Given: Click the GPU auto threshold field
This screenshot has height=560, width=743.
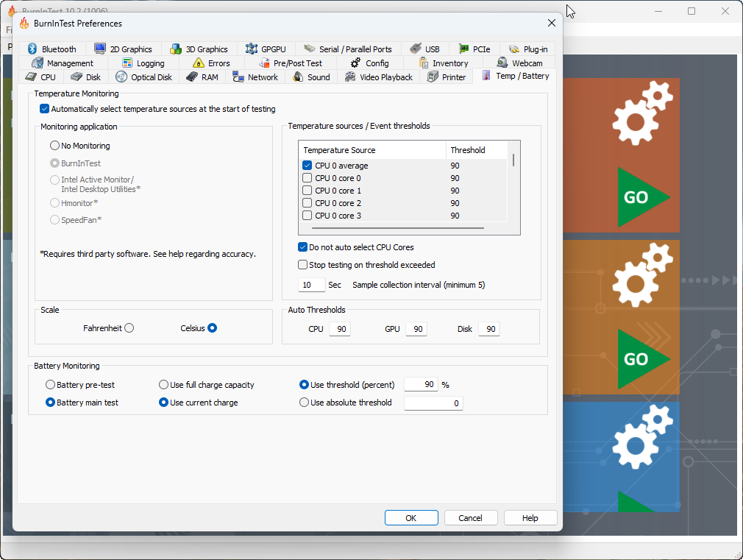Looking at the screenshot, I should click(x=416, y=329).
